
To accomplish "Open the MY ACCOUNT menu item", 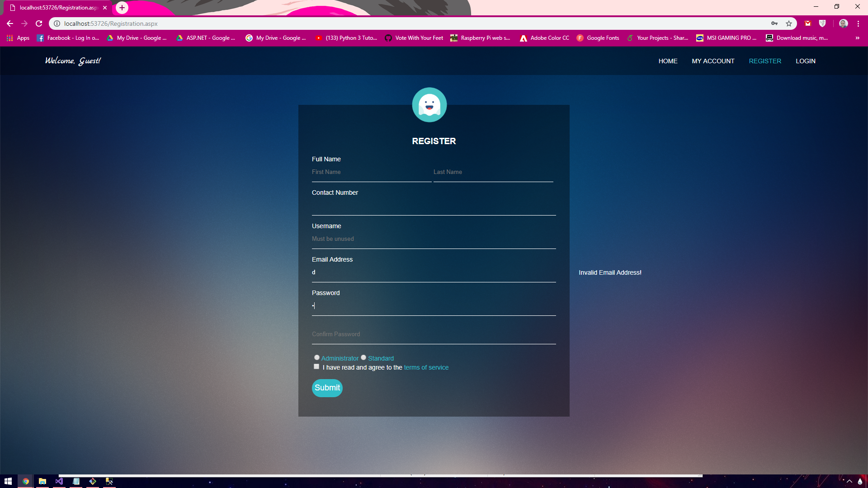I will point(713,61).
